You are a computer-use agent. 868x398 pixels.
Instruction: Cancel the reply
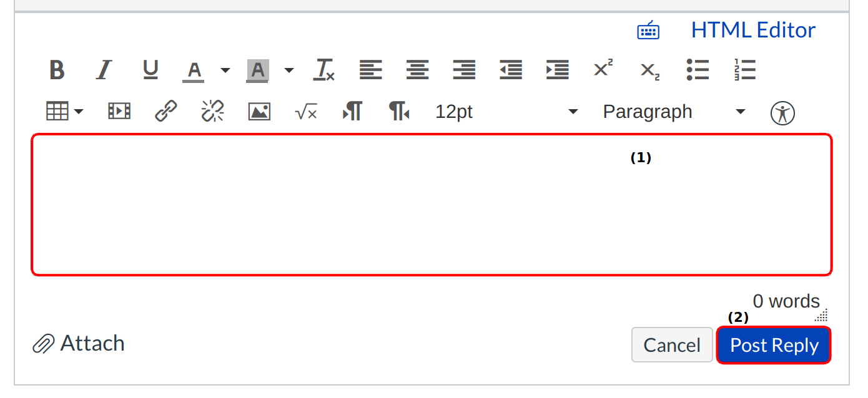[672, 345]
